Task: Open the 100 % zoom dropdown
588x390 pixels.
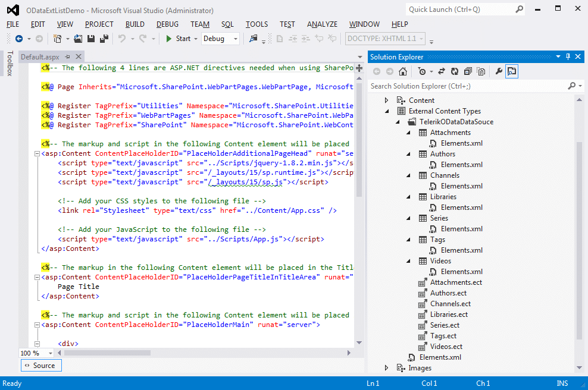Action: point(50,353)
